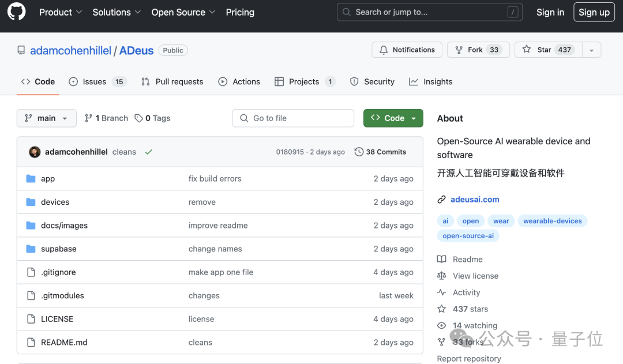The image size is (623, 364).
Task: Click the book icon next to Readme
Action: 441,259
